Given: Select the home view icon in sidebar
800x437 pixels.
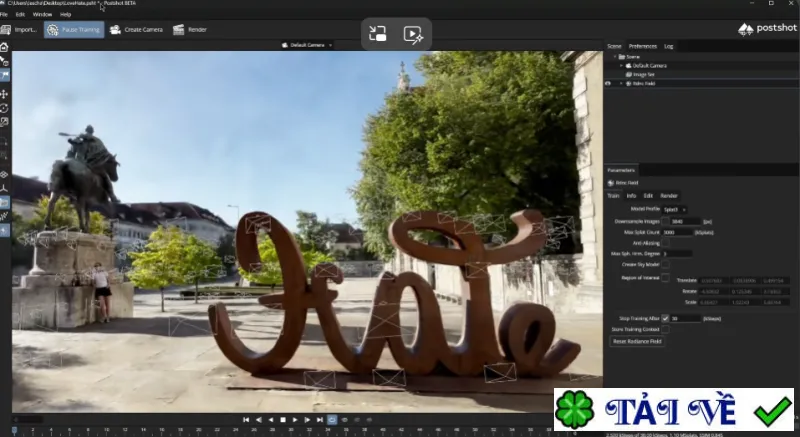Looking at the screenshot, I should [x=4, y=47].
